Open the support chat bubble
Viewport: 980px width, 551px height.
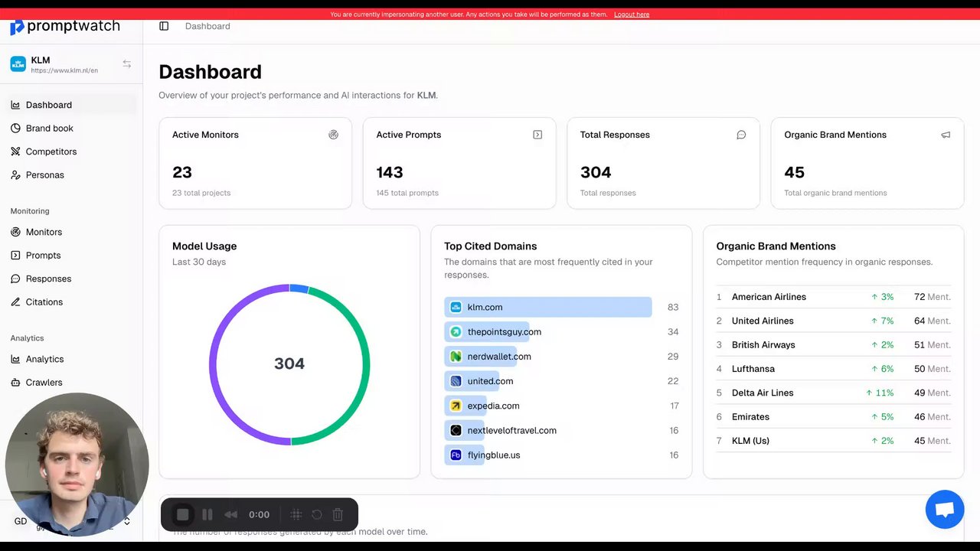(x=945, y=510)
